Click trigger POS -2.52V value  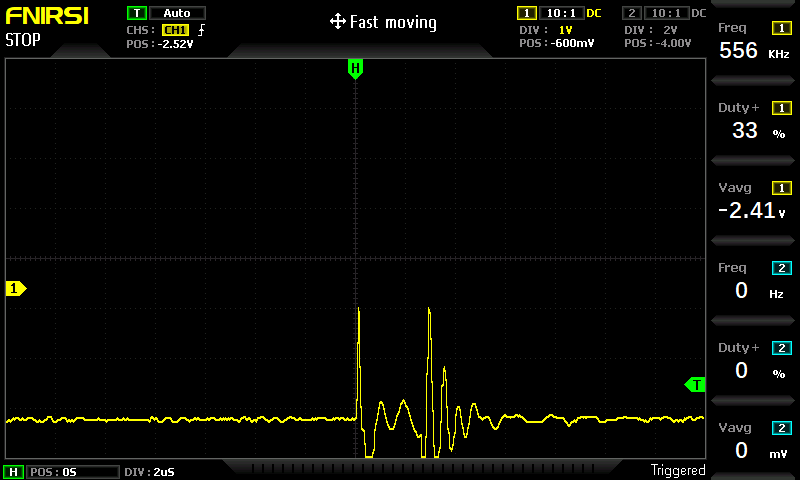coord(176,44)
